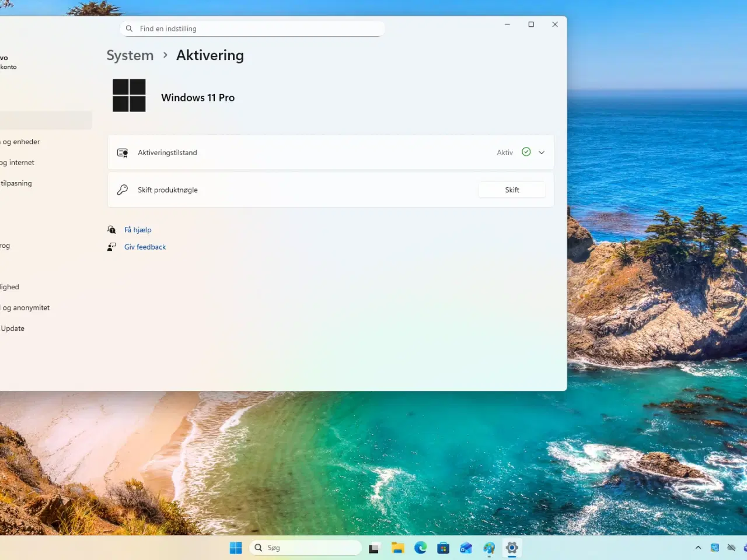Click the Start button on the taskbar
Viewport: 747px width, 560px height.
coord(235,548)
